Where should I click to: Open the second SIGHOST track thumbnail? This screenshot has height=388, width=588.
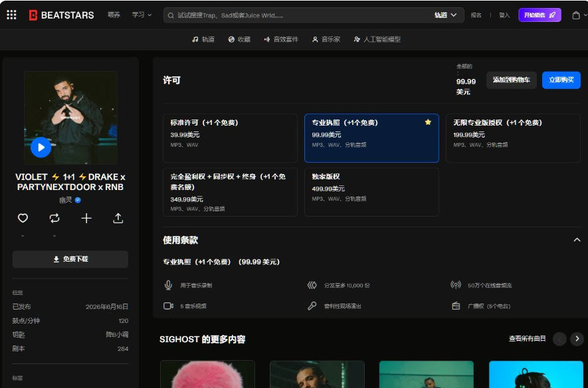tap(317, 374)
